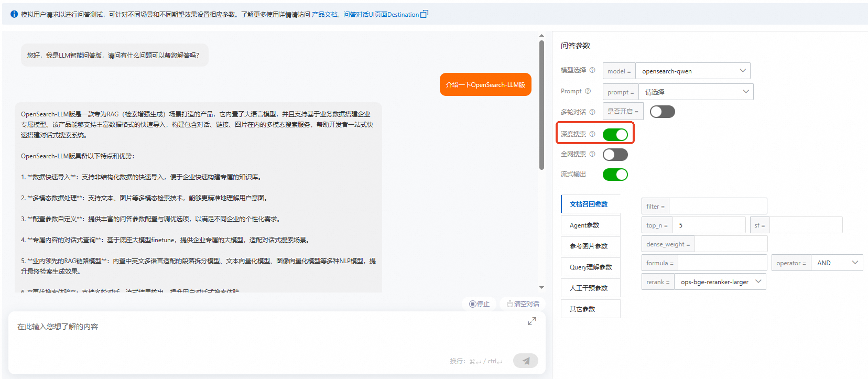Open the model dropdown showing opensearch-qwen
868x379 pixels.
click(x=693, y=71)
